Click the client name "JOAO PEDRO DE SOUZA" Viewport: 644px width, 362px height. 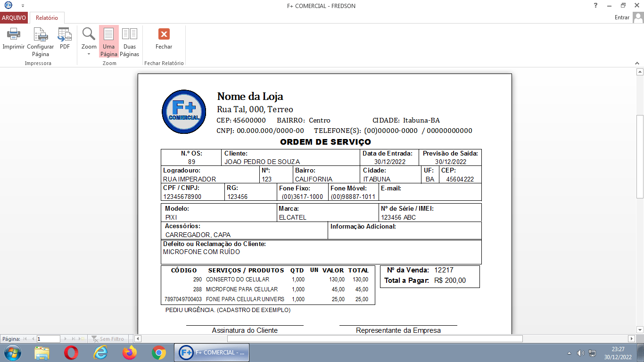click(262, 162)
